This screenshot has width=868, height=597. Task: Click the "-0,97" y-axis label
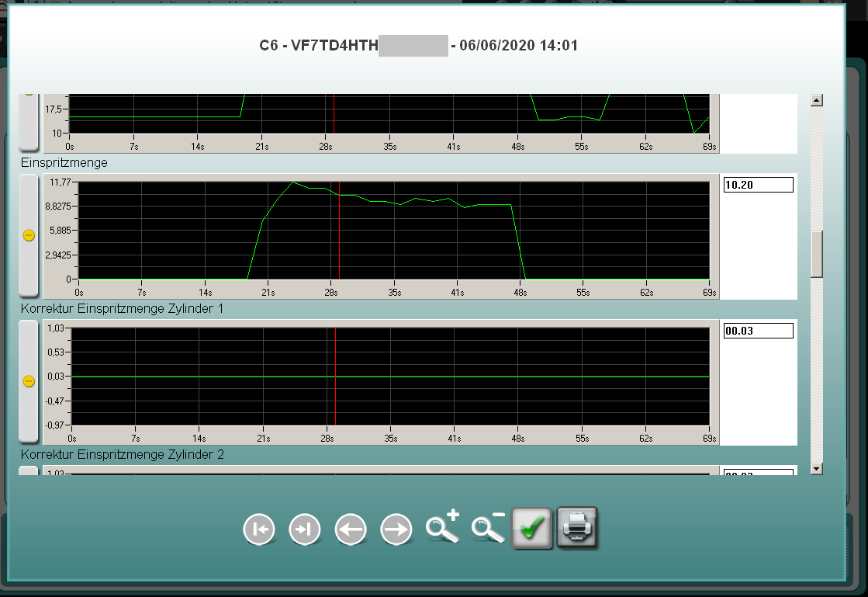point(55,425)
